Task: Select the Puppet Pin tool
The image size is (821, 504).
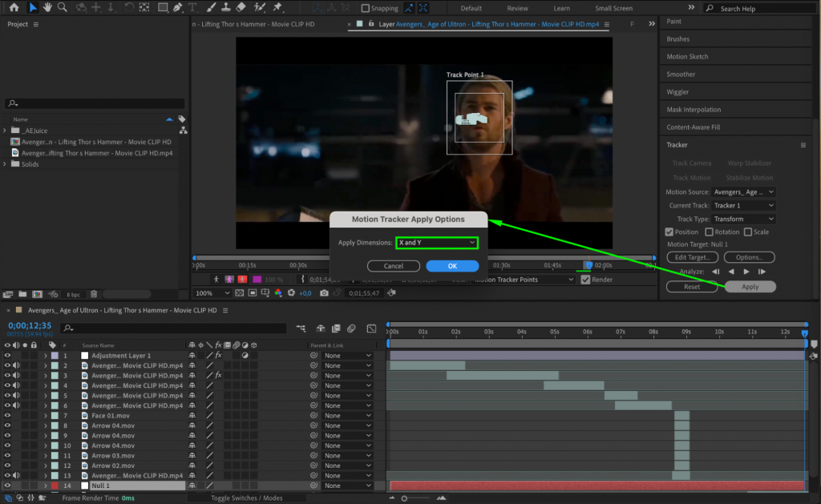Action: coord(277,8)
